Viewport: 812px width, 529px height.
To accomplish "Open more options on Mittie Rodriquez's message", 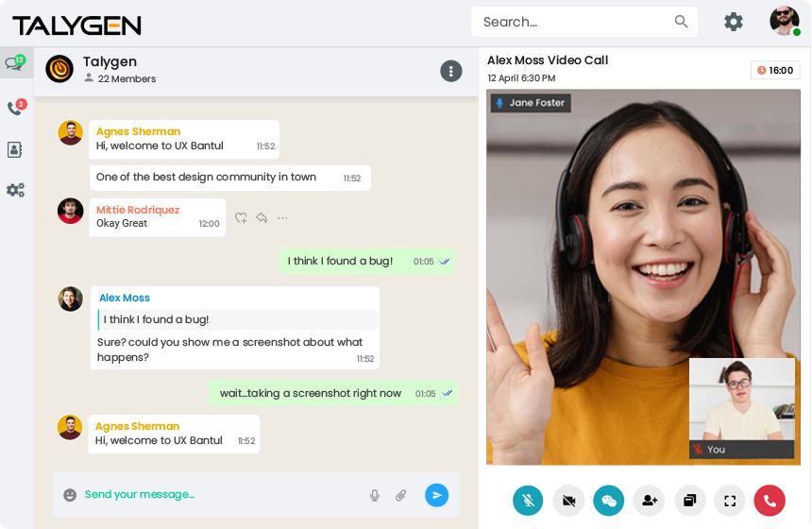I will pyautogui.click(x=282, y=218).
